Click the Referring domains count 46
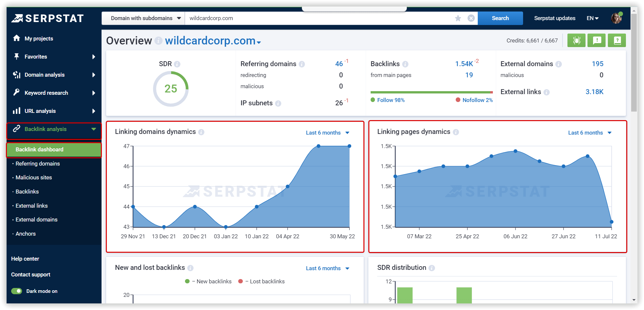The image size is (644, 310). [x=339, y=64]
